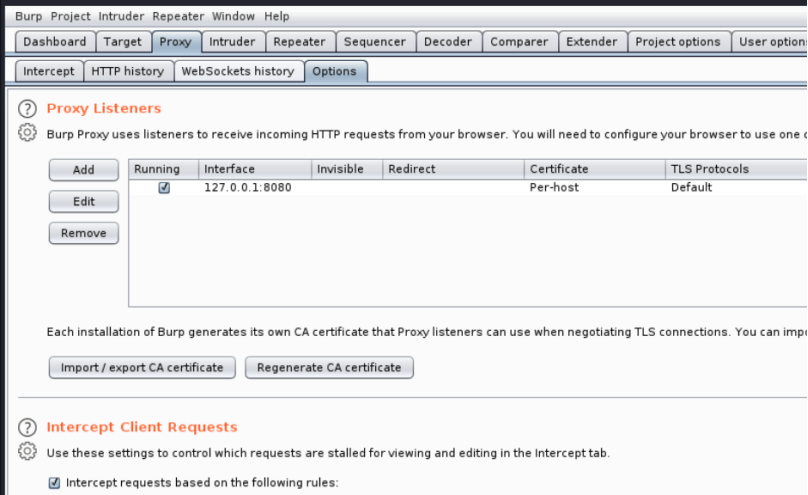
Task: Click the Edit listener button
Action: pos(84,201)
